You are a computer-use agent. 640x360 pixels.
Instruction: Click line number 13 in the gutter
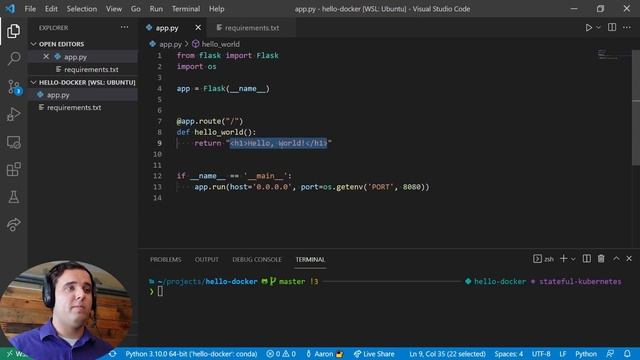[x=158, y=187]
